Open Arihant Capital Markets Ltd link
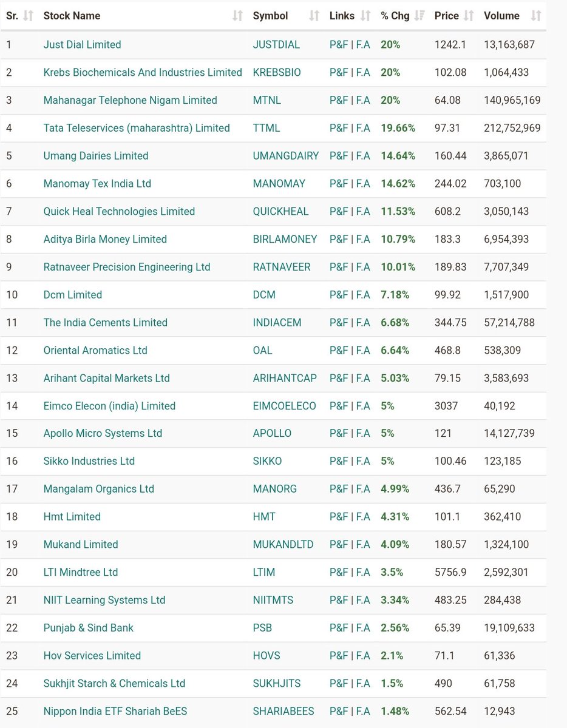The image size is (567, 728). [x=106, y=378]
